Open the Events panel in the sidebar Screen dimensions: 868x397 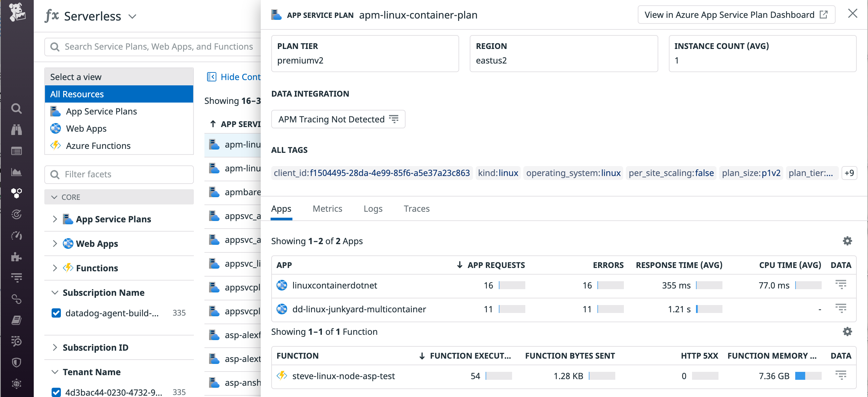point(17,151)
